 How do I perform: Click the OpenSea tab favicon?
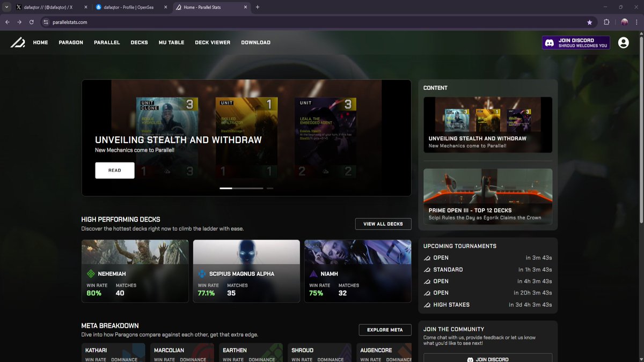tap(98, 8)
